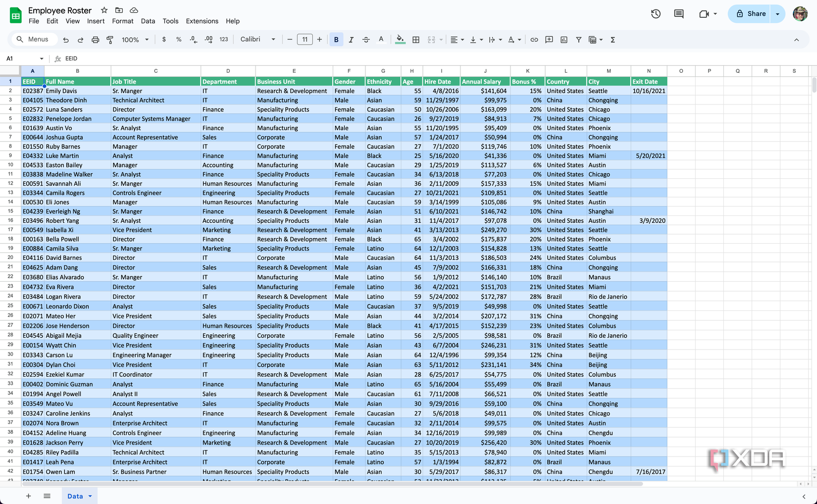Star the Employee Roster document
The width and height of the screenshot is (817, 504).
coord(104,10)
